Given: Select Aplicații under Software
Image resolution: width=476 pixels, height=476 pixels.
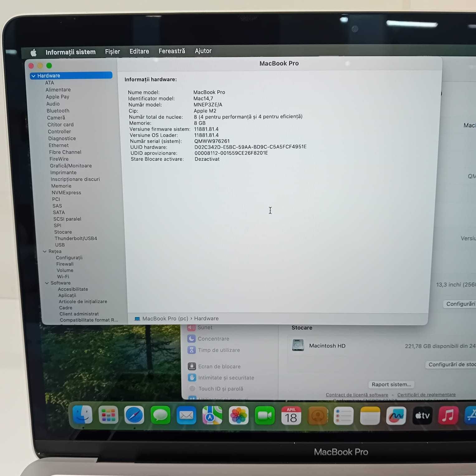Looking at the screenshot, I should click(x=67, y=295).
